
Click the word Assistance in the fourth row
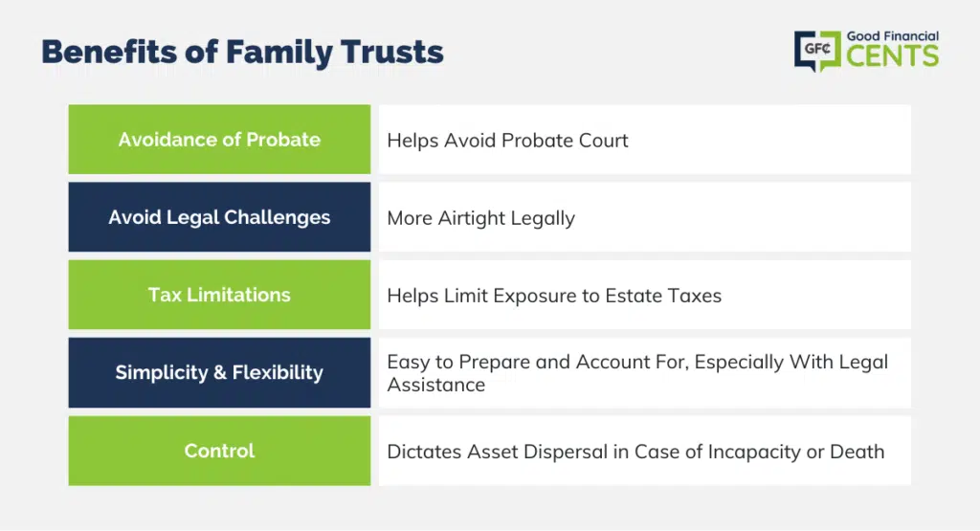pos(436,385)
